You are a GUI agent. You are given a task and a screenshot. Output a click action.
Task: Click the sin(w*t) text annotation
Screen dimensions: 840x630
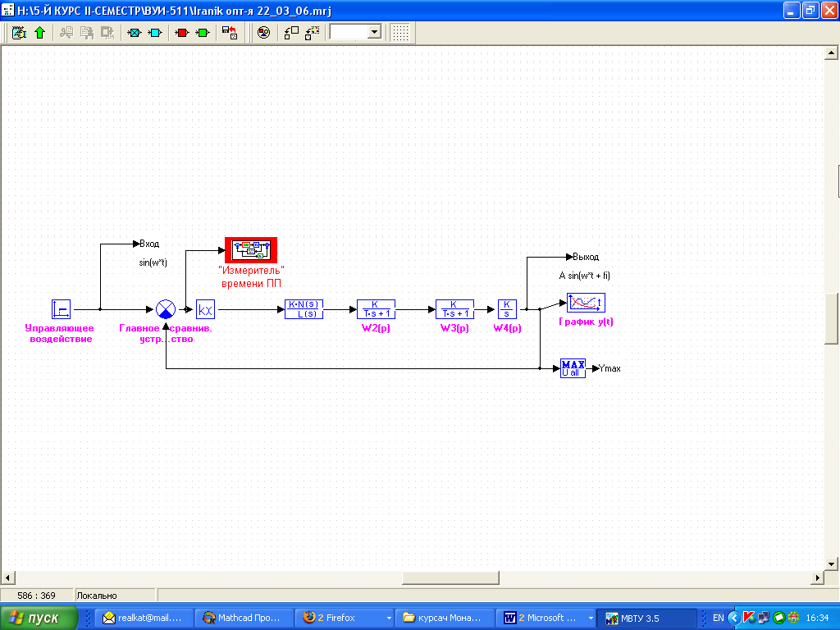[153, 262]
